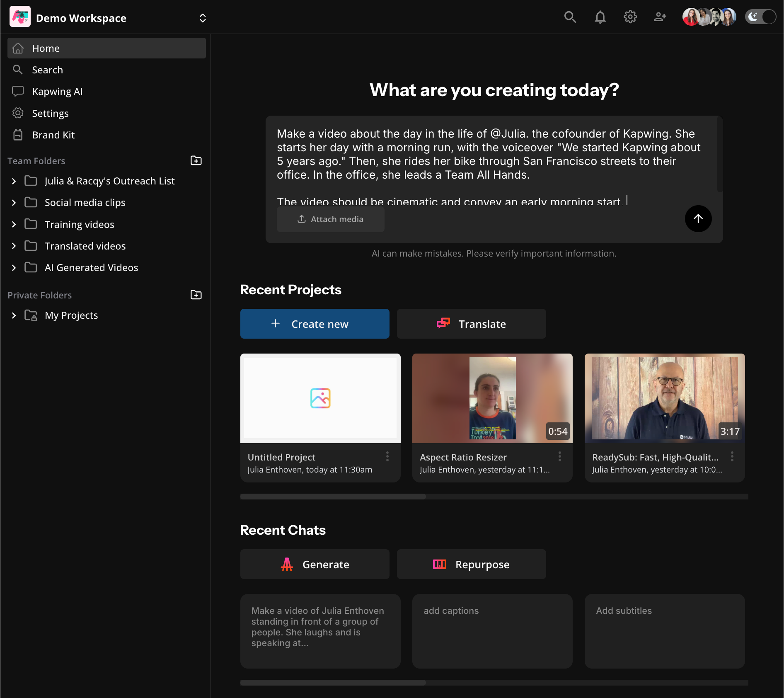Expand the Social media clips folder
The height and width of the screenshot is (698, 784).
tap(14, 203)
